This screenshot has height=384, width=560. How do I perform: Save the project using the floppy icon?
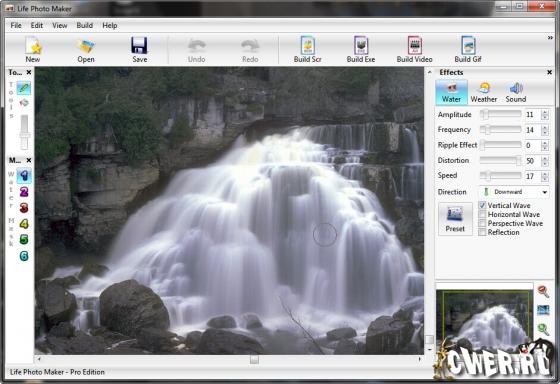click(x=139, y=49)
